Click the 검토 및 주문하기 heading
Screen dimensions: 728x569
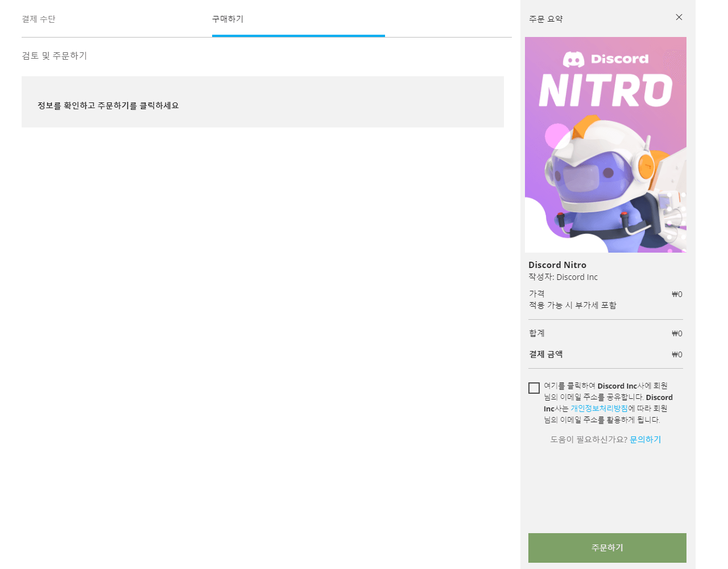(x=55, y=55)
